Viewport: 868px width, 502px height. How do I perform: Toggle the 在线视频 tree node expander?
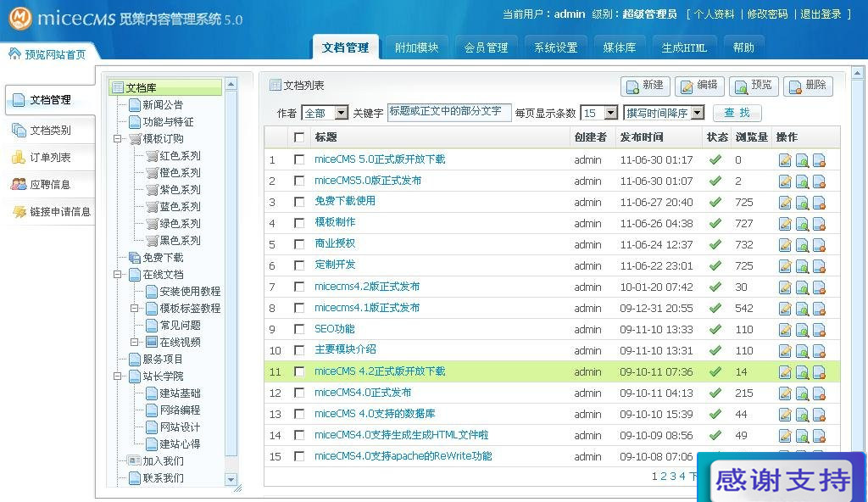point(135,342)
